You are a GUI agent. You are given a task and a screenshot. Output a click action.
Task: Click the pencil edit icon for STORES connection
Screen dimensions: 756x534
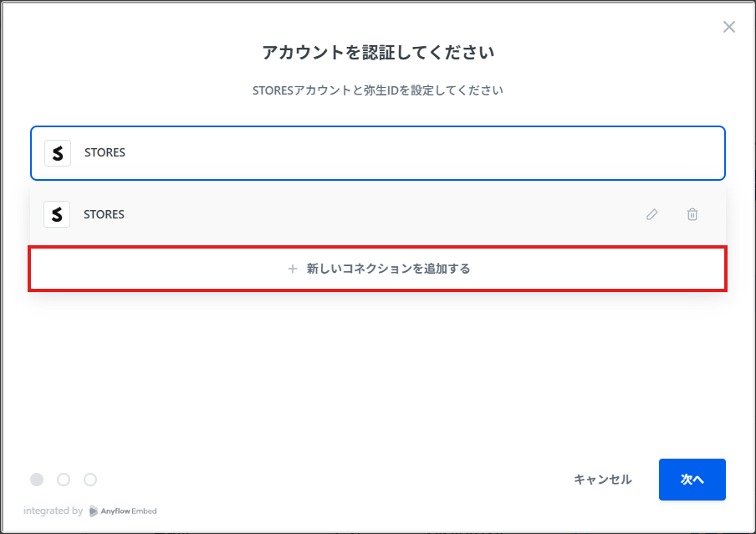(x=651, y=214)
